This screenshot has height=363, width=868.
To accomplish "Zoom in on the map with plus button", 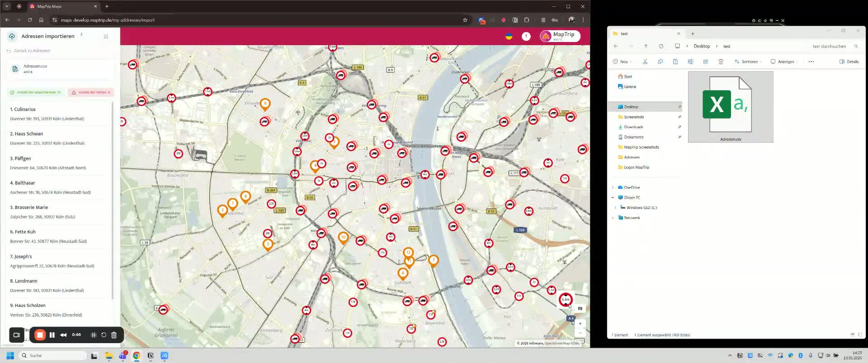I will (580, 324).
